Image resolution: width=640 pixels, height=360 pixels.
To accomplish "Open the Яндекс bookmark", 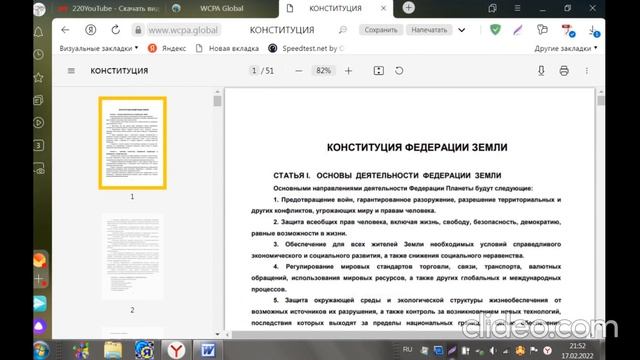I will [167, 48].
